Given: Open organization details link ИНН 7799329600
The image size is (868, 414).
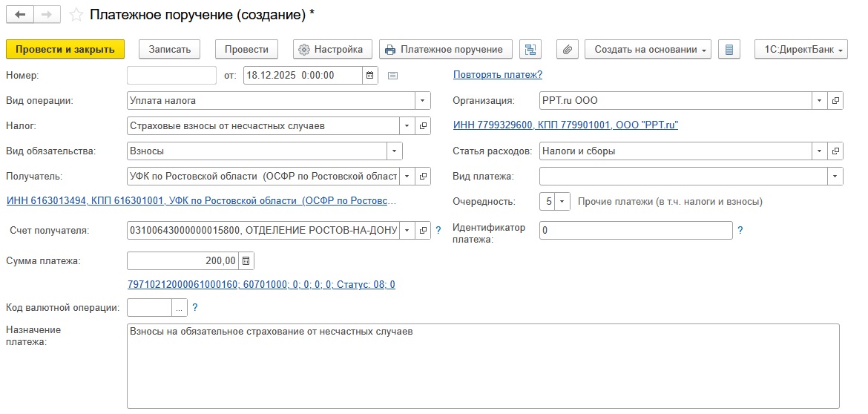Looking at the screenshot, I should coord(566,125).
